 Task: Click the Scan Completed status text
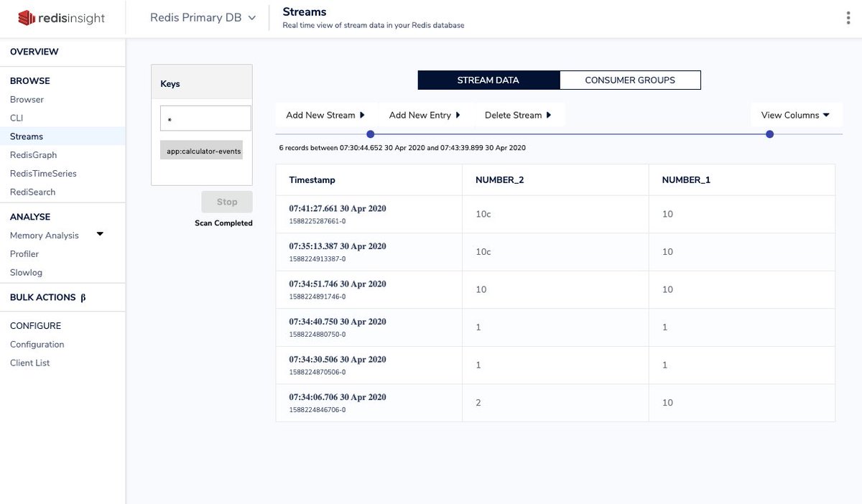pyautogui.click(x=223, y=223)
